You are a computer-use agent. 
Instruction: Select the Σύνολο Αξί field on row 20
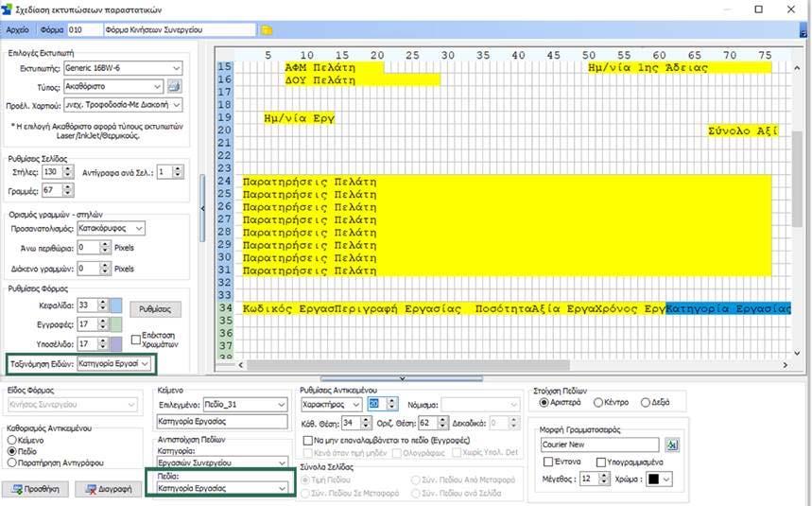(743, 131)
